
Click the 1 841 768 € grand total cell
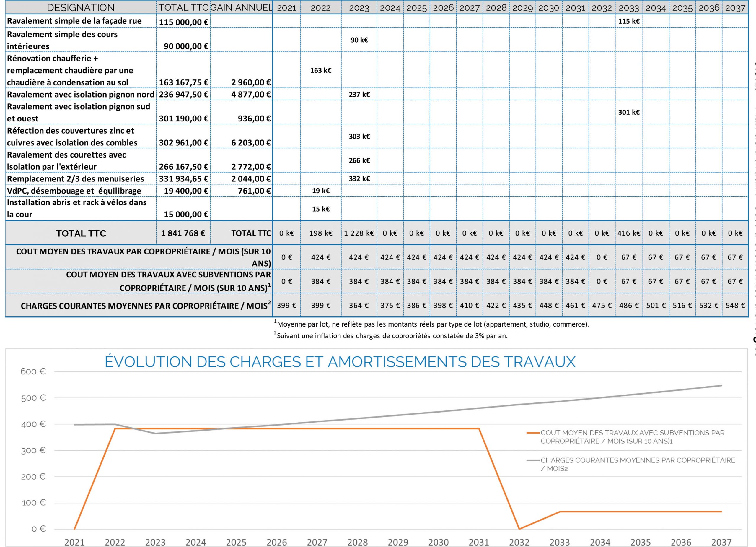(183, 233)
